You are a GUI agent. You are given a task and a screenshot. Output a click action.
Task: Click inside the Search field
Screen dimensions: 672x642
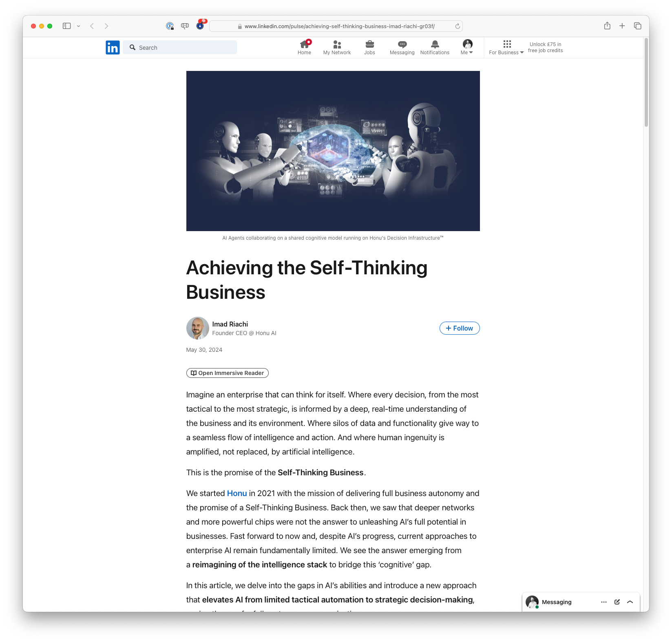click(180, 47)
